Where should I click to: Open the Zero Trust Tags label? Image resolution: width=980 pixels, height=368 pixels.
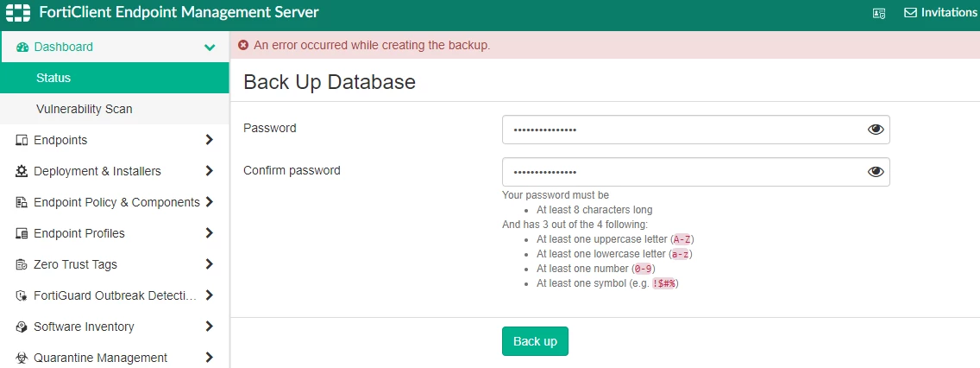point(76,264)
